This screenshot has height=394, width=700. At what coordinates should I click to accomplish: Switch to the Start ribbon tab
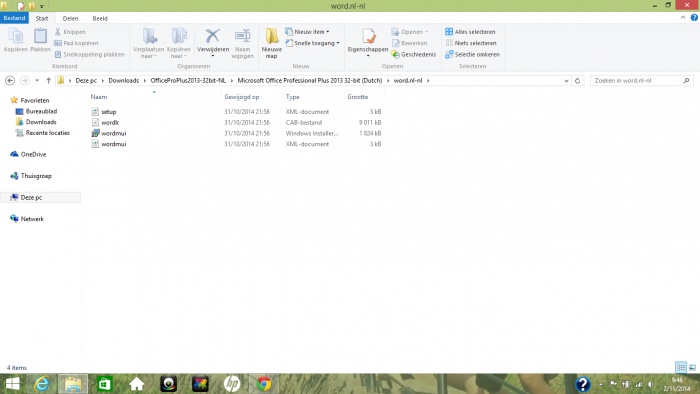(42, 18)
